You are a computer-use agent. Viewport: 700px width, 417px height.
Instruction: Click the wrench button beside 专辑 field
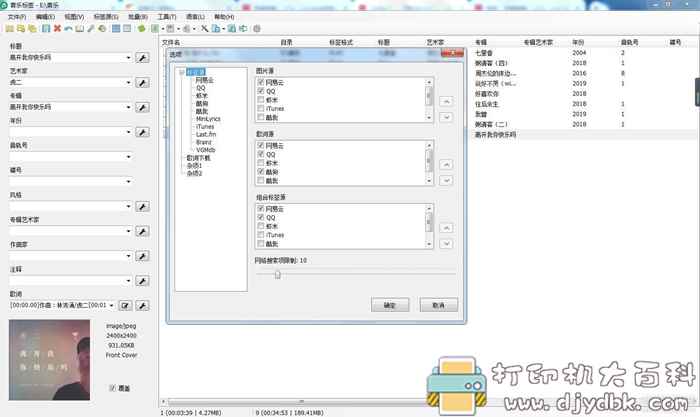point(142,107)
